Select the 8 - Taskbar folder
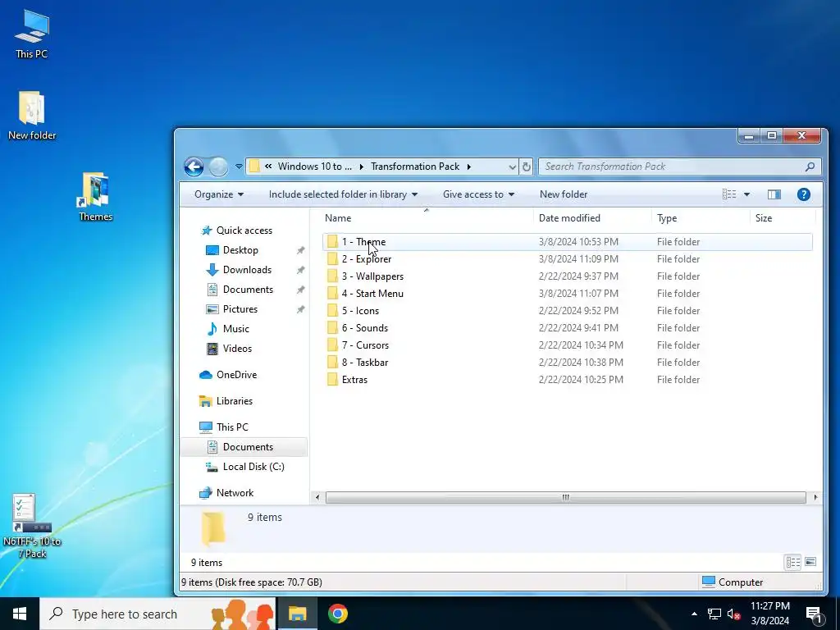Screen dimensions: 840x630 (x=568, y=362)
